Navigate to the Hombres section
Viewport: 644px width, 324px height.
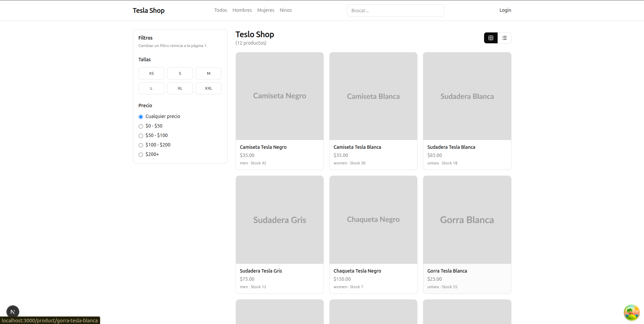242,10
